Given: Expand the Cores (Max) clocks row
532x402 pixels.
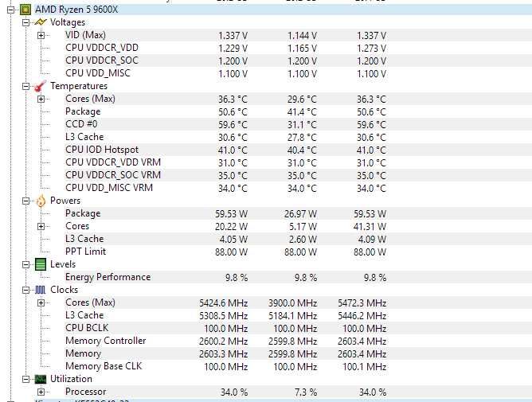Looking at the screenshot, I should coord(41,302).
